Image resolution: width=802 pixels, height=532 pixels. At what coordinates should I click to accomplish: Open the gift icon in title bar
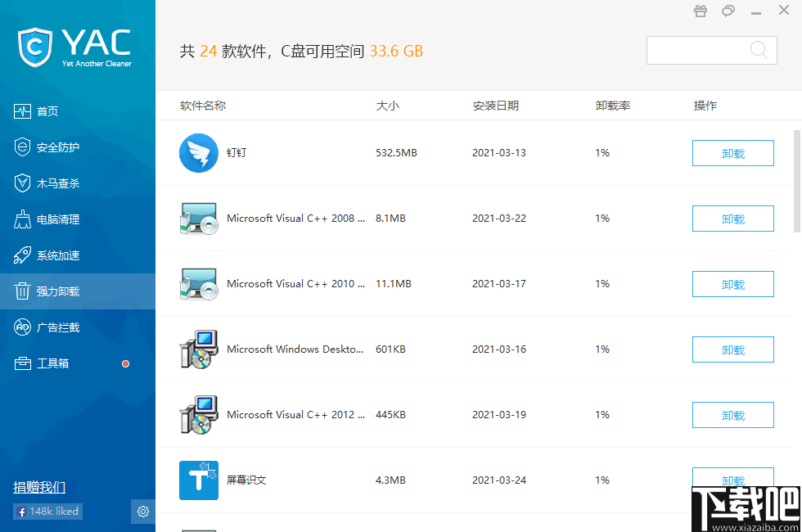coord(701,11)
